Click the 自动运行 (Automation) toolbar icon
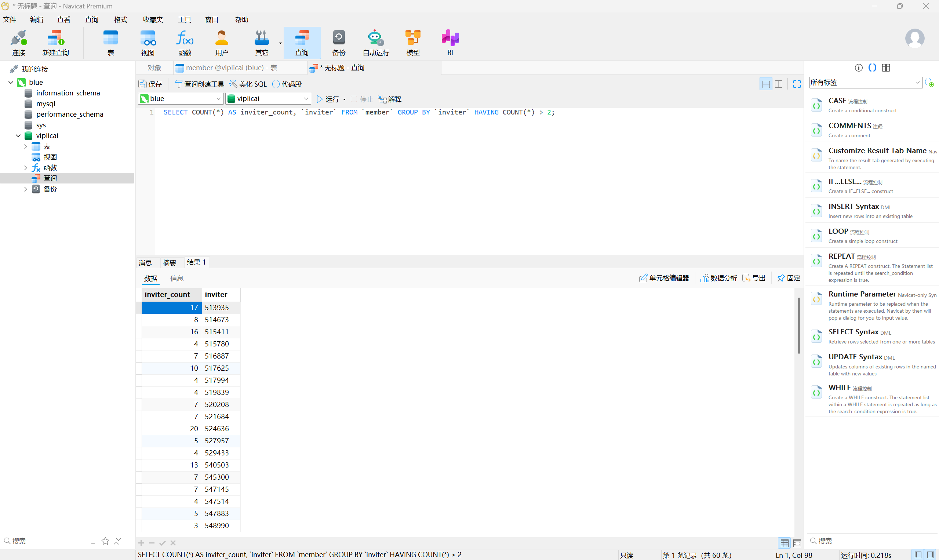The image size is (939, 560). pos(376,43)
